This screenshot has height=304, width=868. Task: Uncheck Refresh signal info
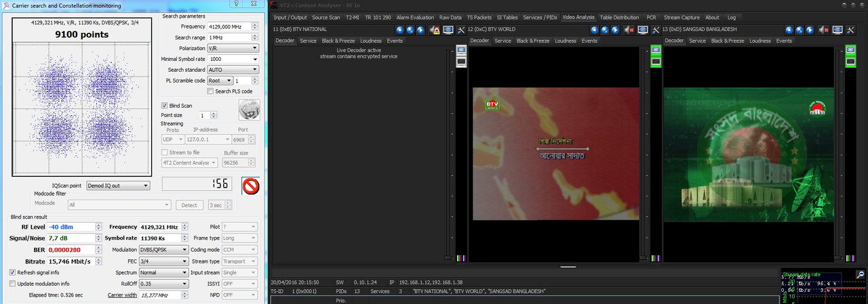12,272
